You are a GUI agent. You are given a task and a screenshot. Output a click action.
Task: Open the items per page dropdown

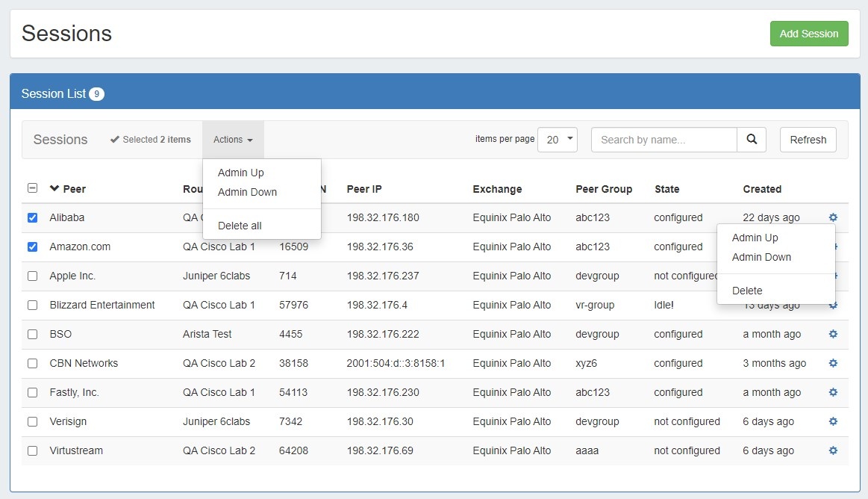click(558, 140)
